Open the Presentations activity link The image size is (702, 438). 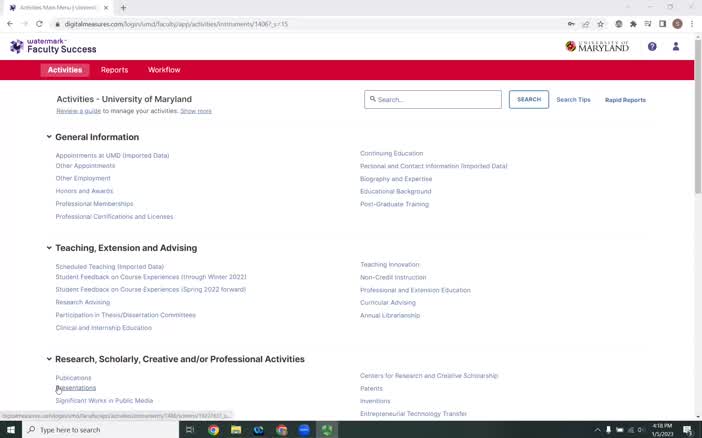click(76, 388)
